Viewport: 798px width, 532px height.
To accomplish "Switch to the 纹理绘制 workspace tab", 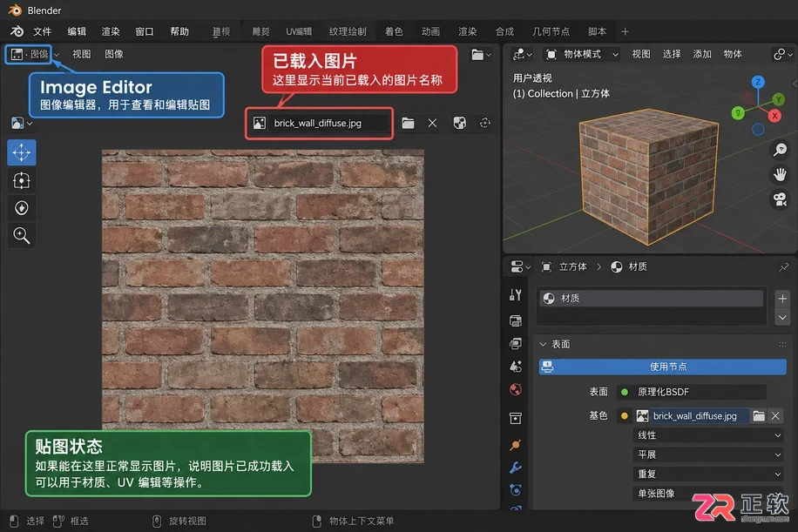I will [348, 31].
